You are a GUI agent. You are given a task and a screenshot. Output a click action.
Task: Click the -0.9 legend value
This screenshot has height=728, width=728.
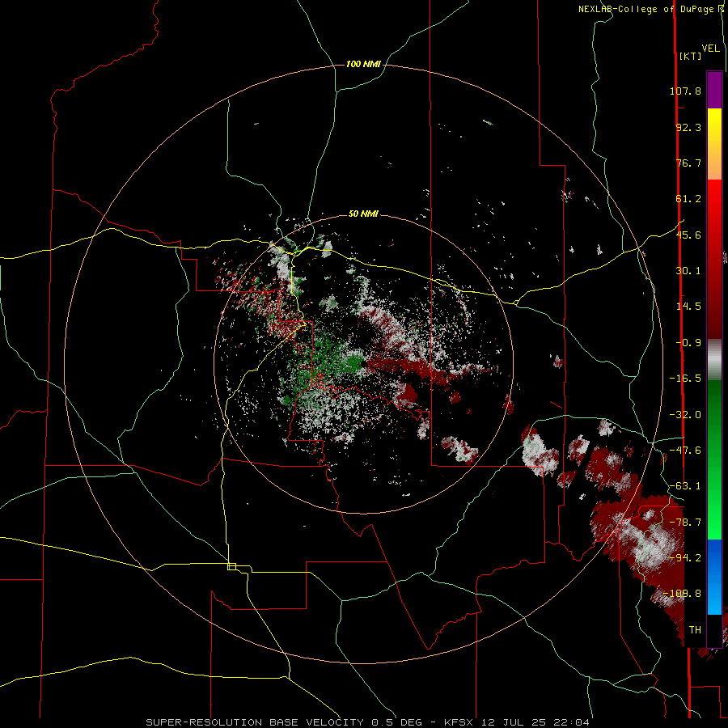point(688,343)
